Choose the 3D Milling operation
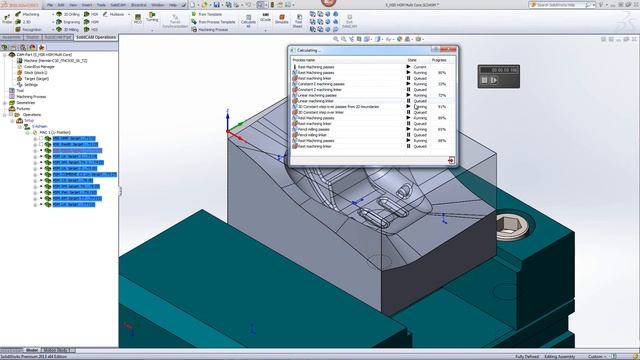The image size is (640, 360). 68,30
